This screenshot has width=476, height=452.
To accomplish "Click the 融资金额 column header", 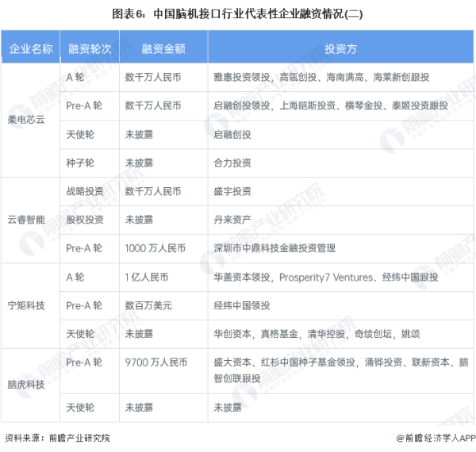I will (163, 49).
